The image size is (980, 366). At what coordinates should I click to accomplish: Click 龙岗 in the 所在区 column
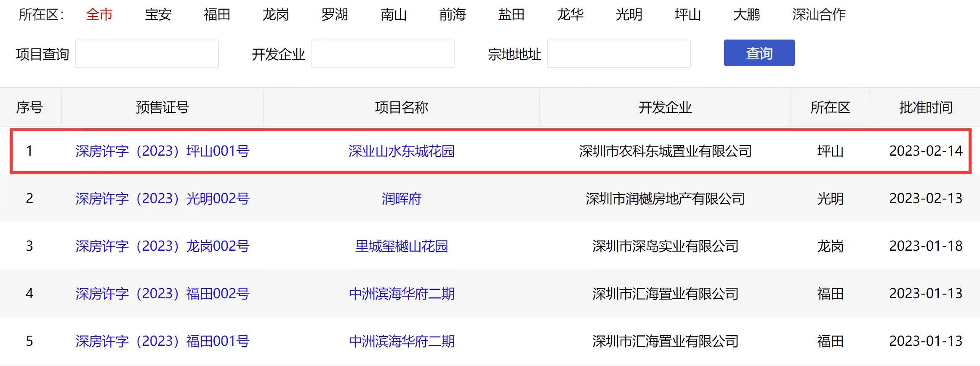tap(831, 246)
